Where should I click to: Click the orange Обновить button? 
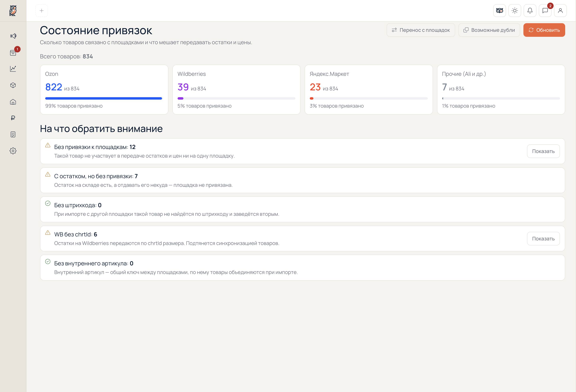(x=544, y=30)
